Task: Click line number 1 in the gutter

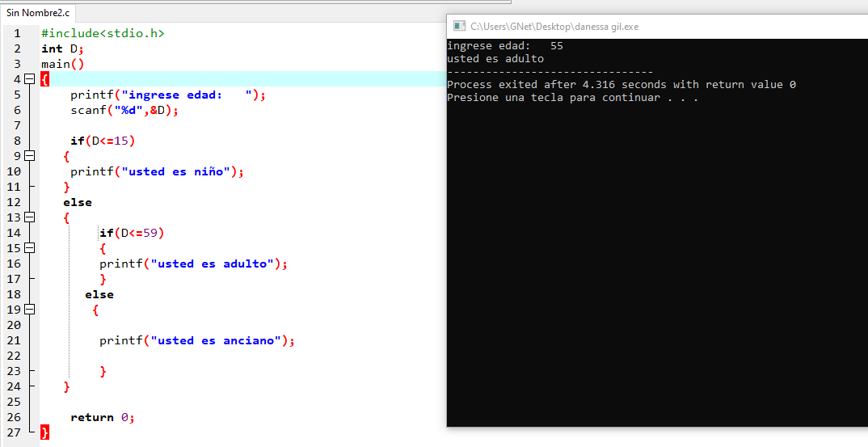Action: click(17, 33)
